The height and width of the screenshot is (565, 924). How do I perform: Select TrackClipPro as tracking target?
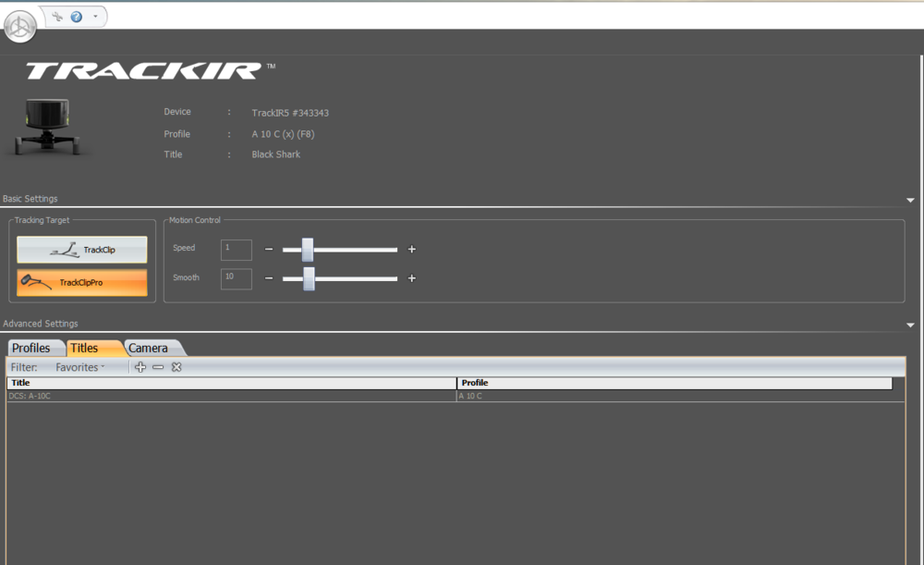(82, 283)
